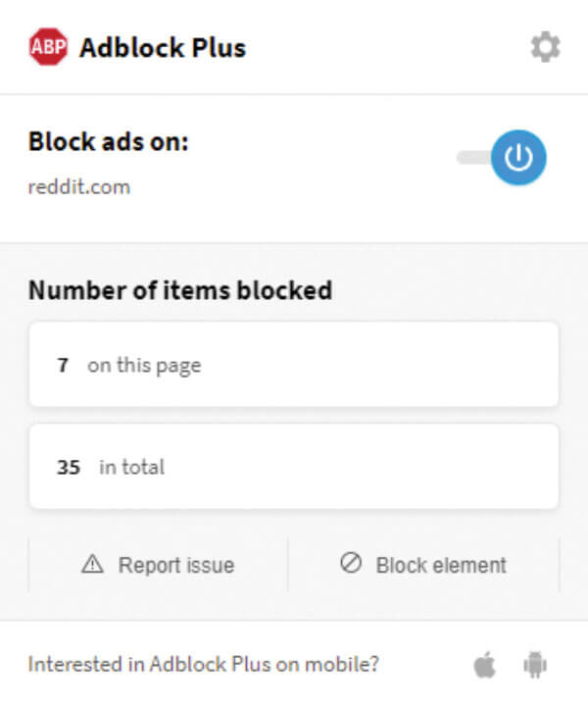Click the Adblock Plus title text
588x706 pixels.
[162, 47]
